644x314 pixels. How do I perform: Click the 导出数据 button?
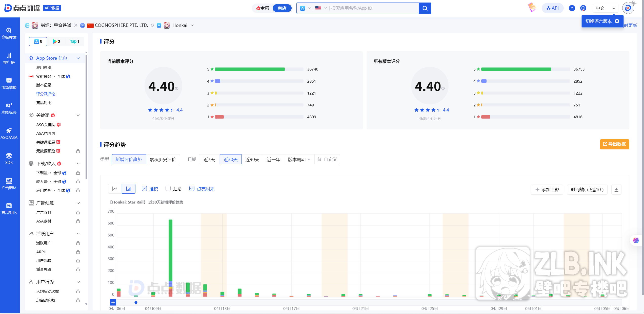(x=614, y=144)
